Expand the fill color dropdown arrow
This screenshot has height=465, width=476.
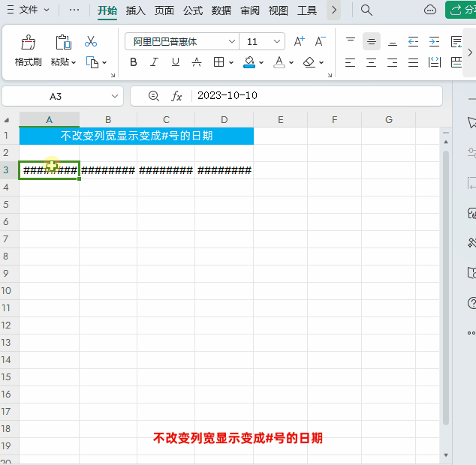(261, 63)
